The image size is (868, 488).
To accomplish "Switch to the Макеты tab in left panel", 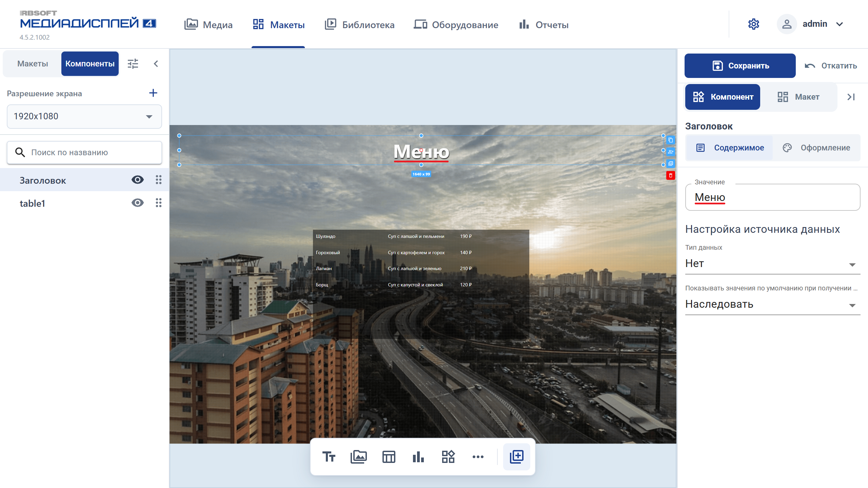I will [33, 64].
